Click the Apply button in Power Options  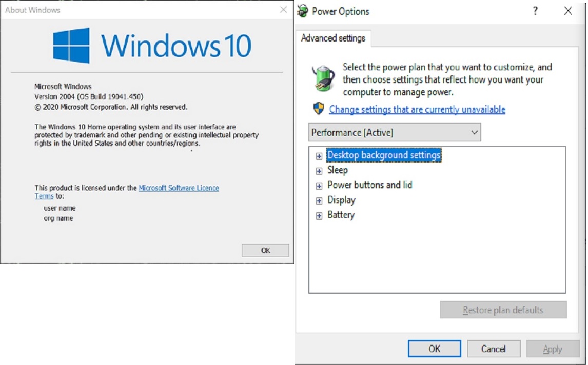553,349
